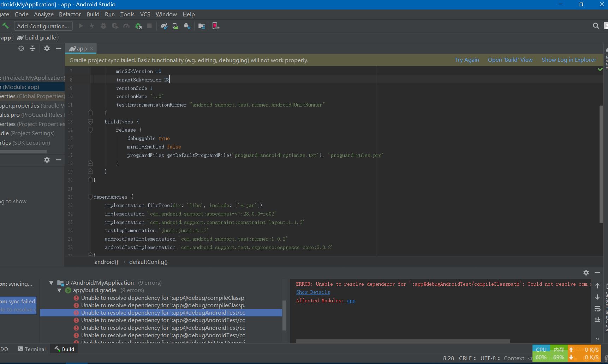The height and width of the screenshot is (364, 608).
Task: Open the Code menu
Action: tap(22, 14)
